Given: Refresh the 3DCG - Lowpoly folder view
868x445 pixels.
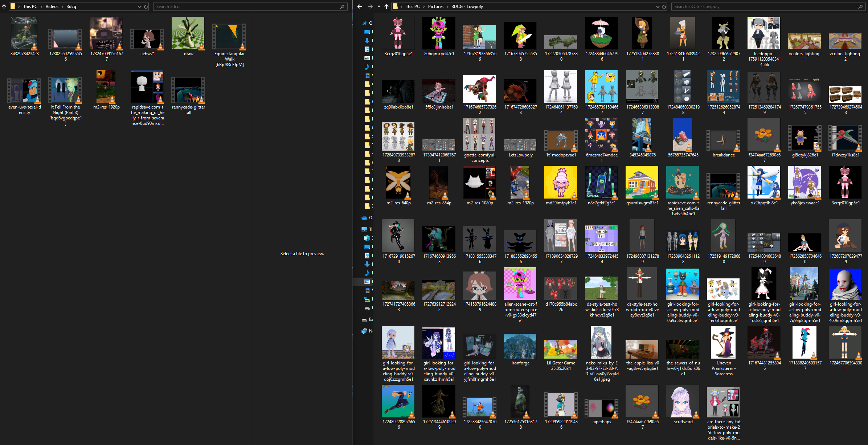Looking at the screenshot, I should [x=664, y=7].
